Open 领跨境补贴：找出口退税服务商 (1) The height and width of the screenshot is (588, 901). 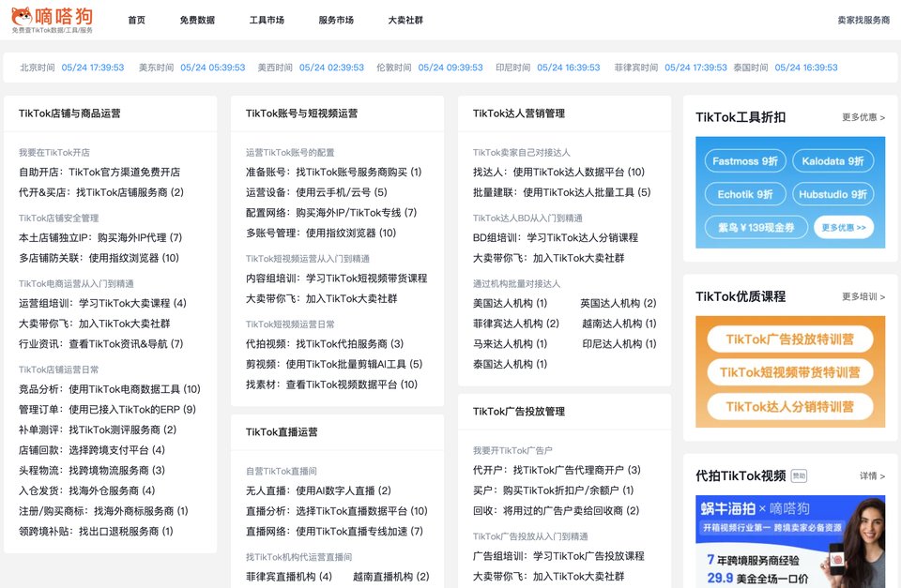(x=96, y=531)
